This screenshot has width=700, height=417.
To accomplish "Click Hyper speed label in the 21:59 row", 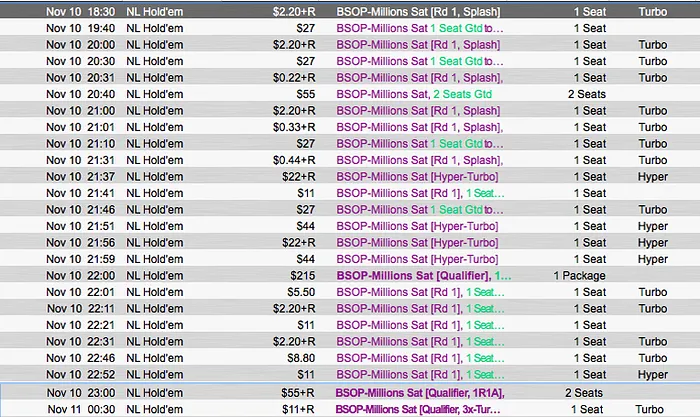I will pos(653,259).
